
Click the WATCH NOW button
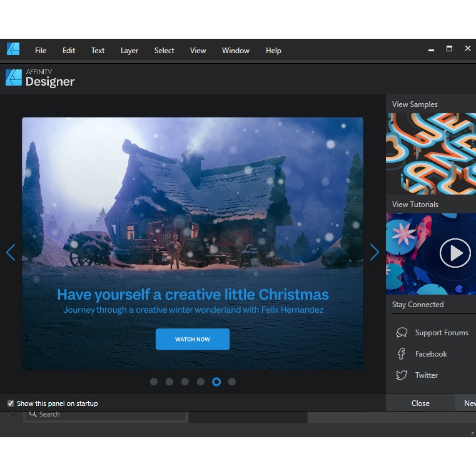tap(193, 339)
